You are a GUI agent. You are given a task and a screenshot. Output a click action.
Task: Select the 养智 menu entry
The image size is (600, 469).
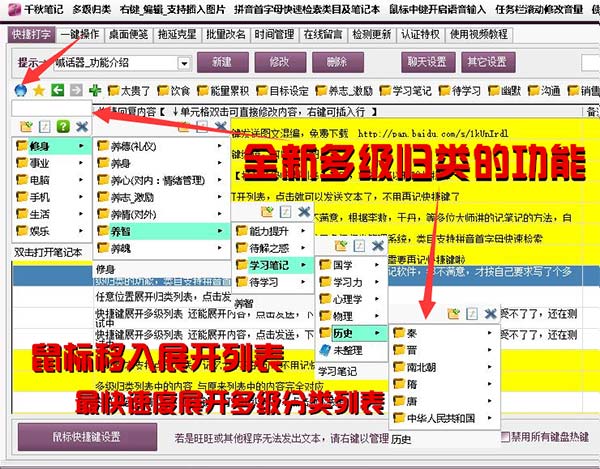[161, 231]
